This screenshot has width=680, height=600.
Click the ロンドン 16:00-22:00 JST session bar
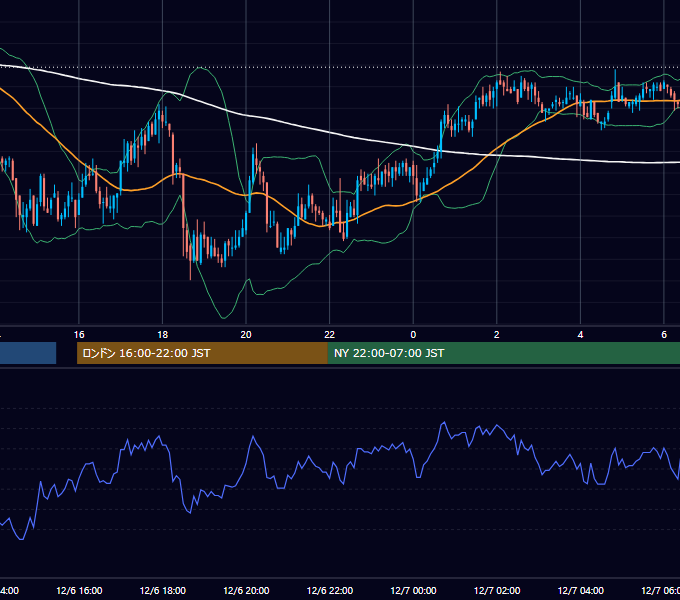click(x=202, y=353)
